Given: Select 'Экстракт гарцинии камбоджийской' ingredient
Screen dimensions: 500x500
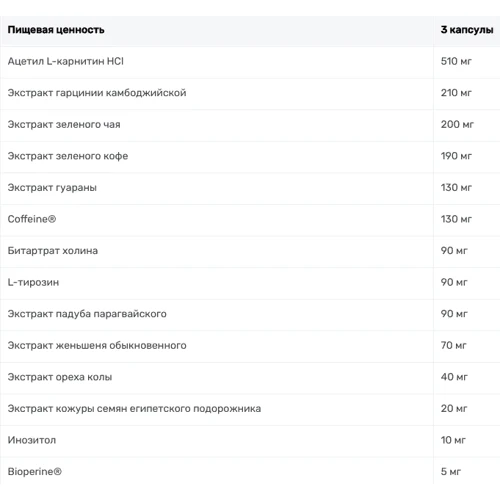Looking at the screenshot, I should coord(97,93).
